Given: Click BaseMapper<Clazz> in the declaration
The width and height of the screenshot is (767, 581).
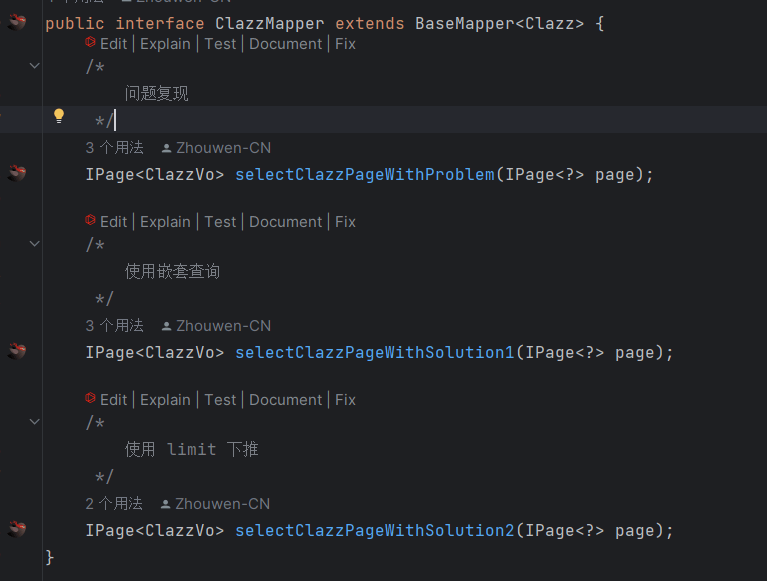Looking at the screenshot, I should tap(499, 23).
